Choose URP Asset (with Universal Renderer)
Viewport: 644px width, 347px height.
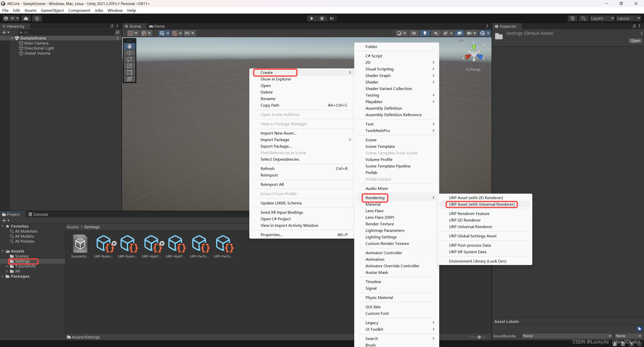pyautogui.click(x=481, y=204)
